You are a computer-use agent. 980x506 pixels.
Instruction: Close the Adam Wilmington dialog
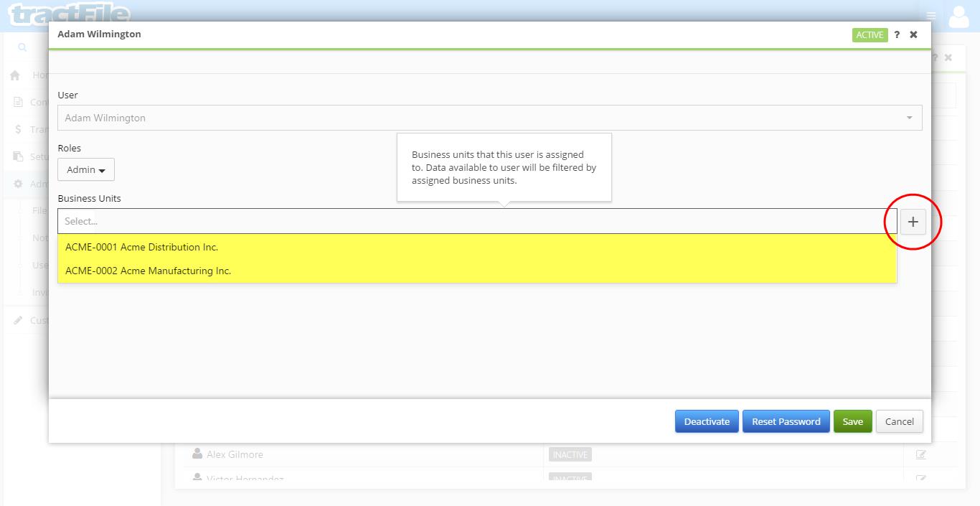(x=913, y=34)
